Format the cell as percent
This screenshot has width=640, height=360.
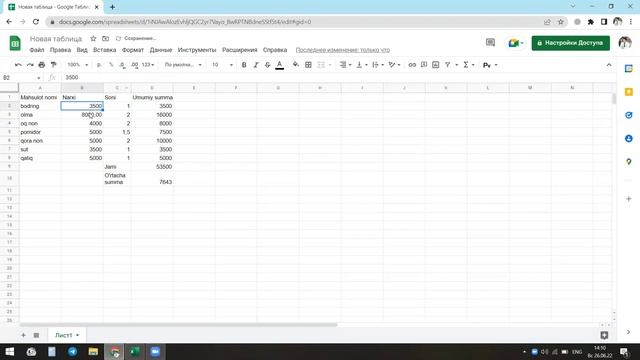[111, 65]
